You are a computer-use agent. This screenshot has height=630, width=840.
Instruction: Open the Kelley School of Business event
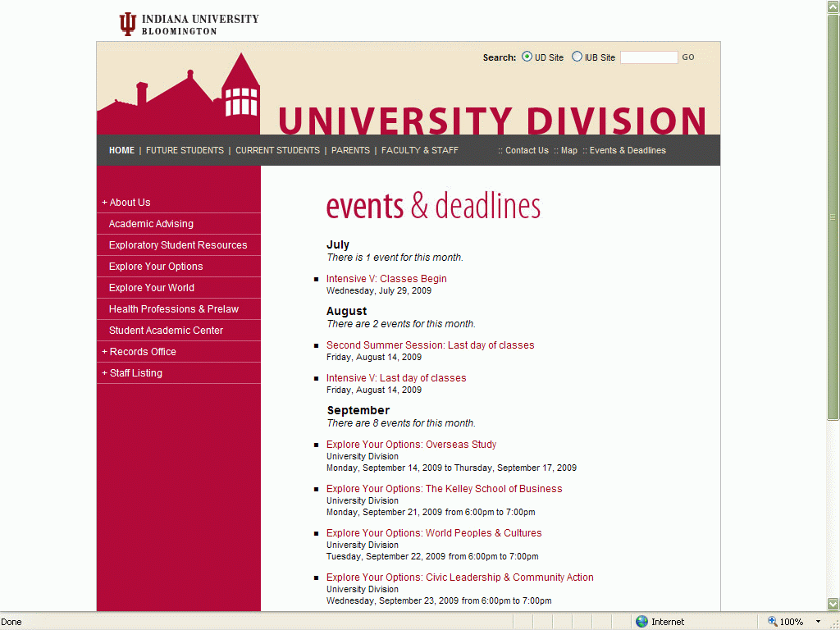[x=444, y=489]
